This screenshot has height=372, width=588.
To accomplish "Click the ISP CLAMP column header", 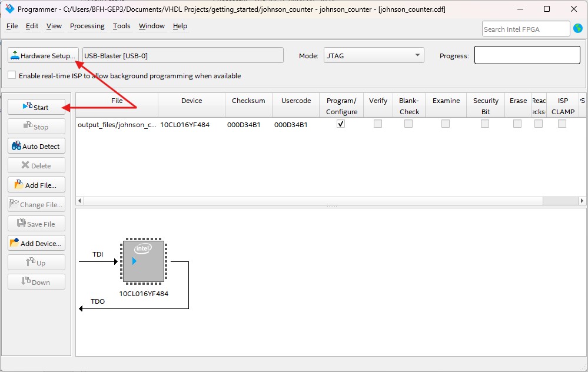I will pyautogui.click(x=563, y=105).
